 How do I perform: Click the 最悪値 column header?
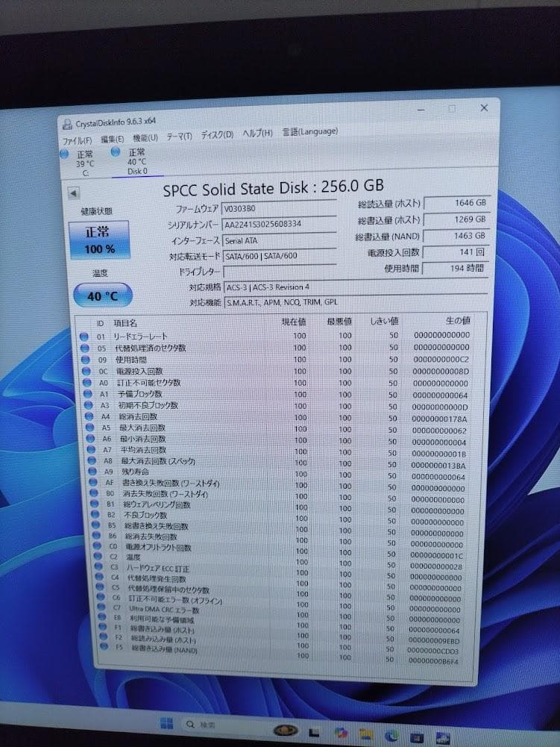pyautogui.click(x=339, y=322)
